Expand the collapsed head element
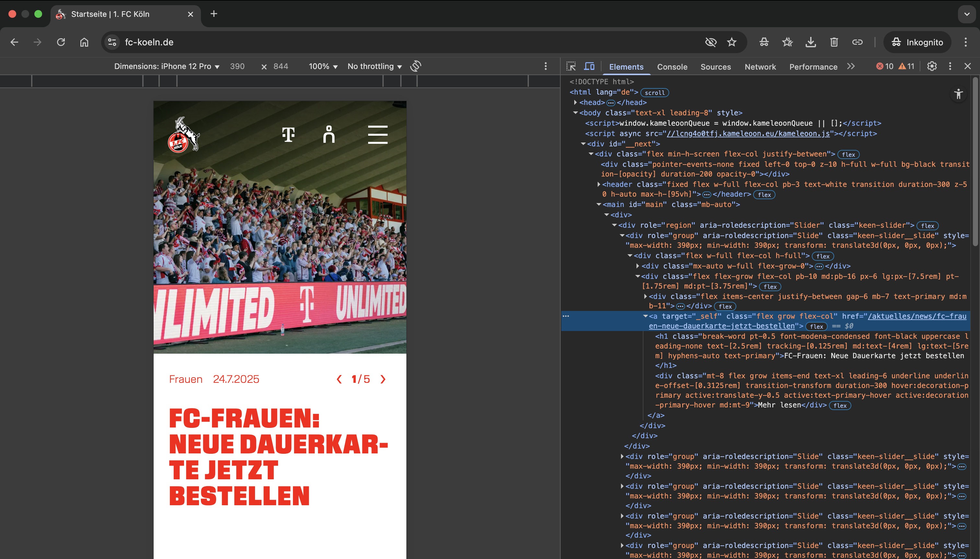This screenshot has height=559, width=980. pos(575,103)
